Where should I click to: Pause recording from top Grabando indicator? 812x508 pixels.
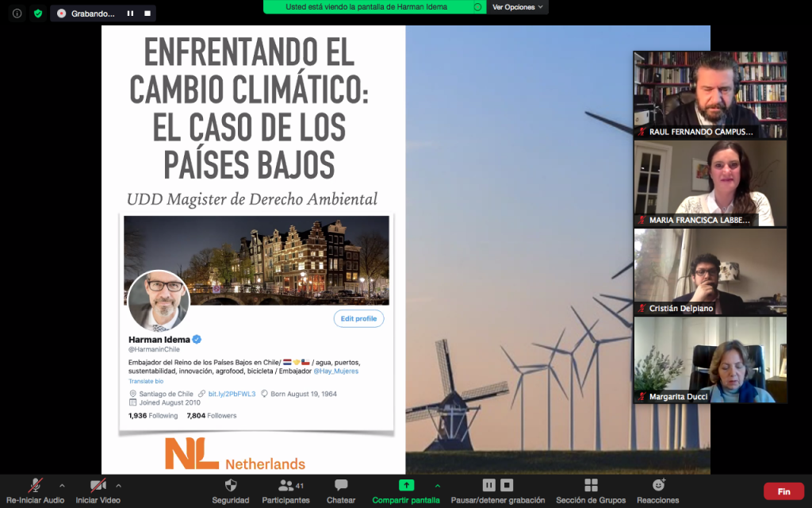(x=131, y=13)
